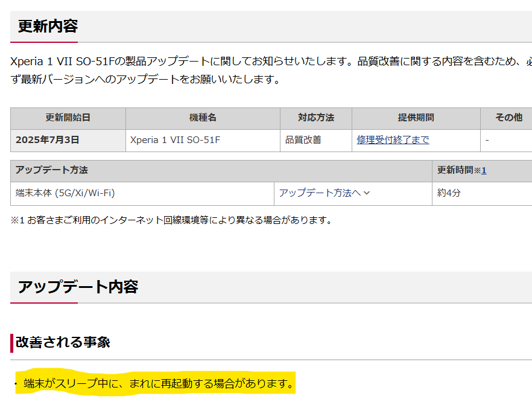The height and width of the screenshot is (399, 532).
Task: Select the Xperia 1 VII SO-51F table cell
Action: [203, 140]
